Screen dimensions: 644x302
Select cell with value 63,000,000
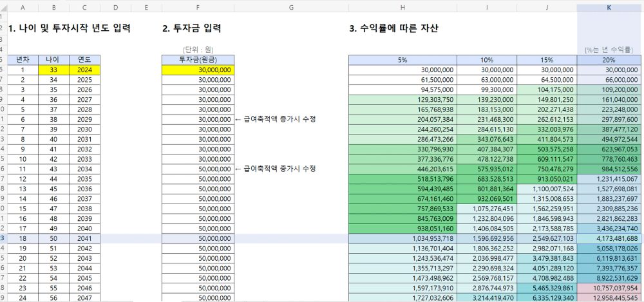[487, 80]
